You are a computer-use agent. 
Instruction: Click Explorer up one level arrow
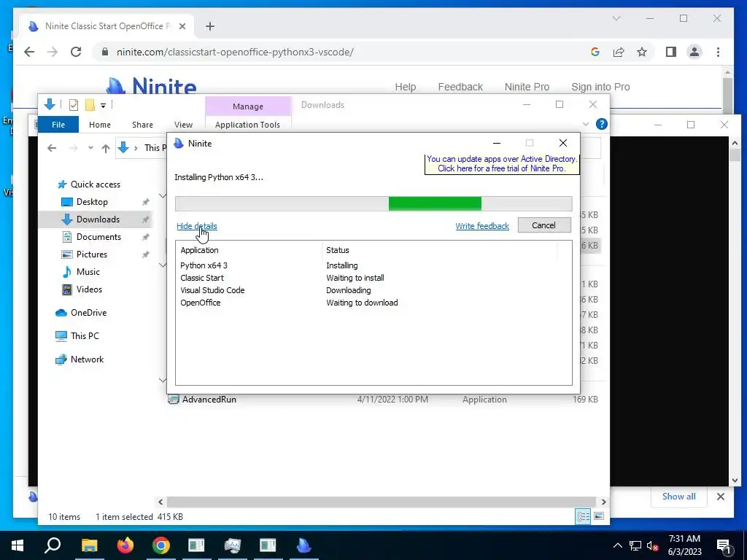pos(106,148)
